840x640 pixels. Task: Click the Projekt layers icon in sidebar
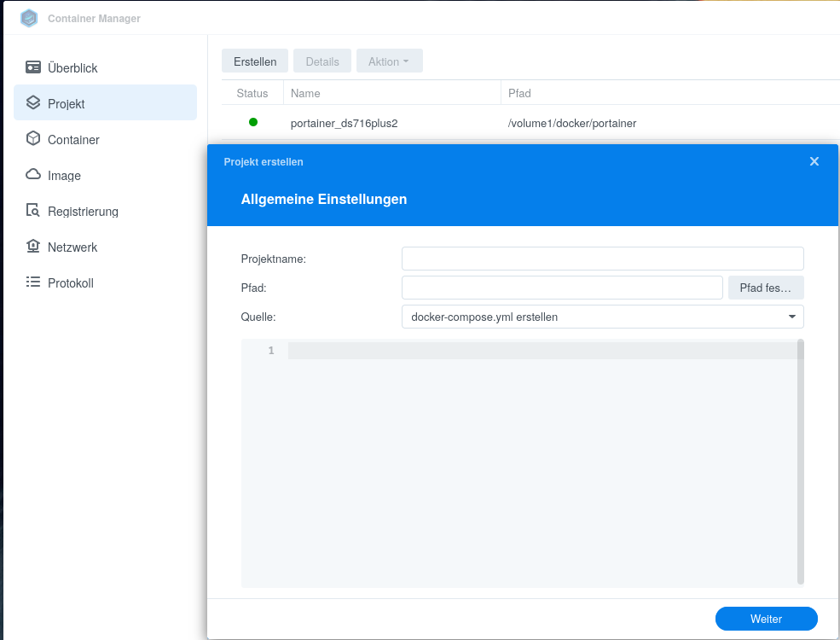33,103
